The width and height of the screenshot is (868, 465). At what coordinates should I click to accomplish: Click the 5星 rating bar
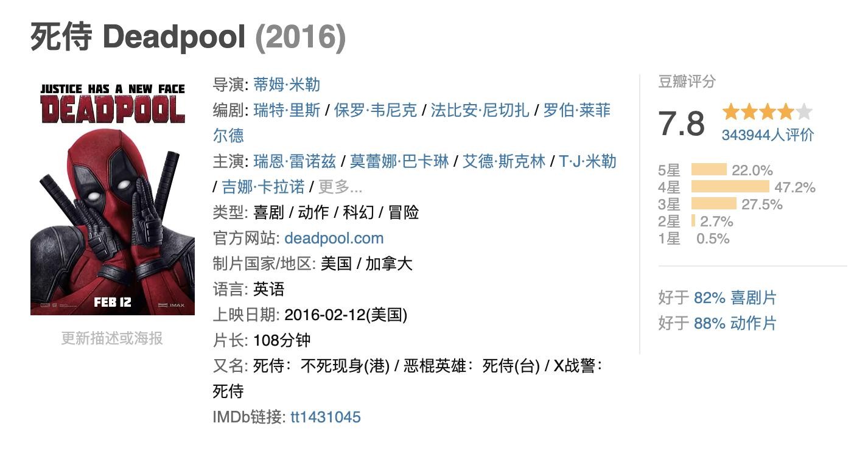click(x=709, y=170)
